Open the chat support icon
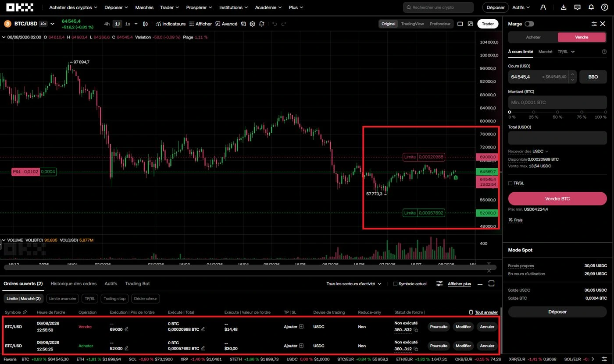614x364 pixels. [x=578, y=7]
